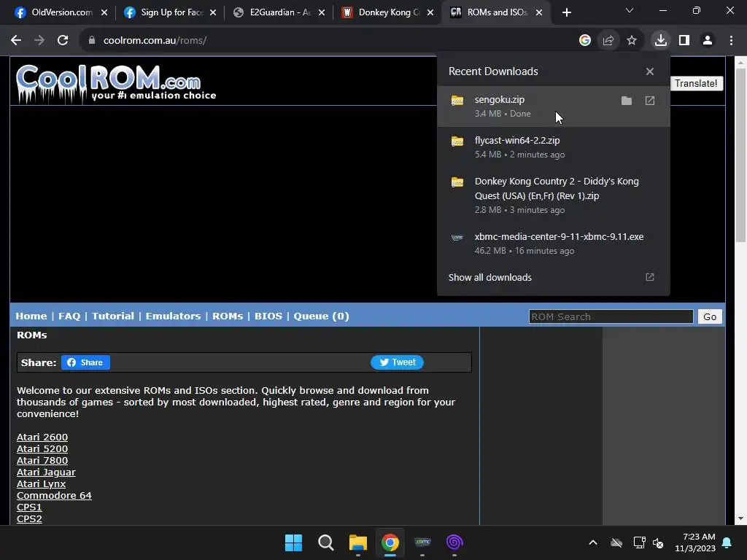Open a new tab with the plus button
This screenshot has height=560, width=747.
566,12
